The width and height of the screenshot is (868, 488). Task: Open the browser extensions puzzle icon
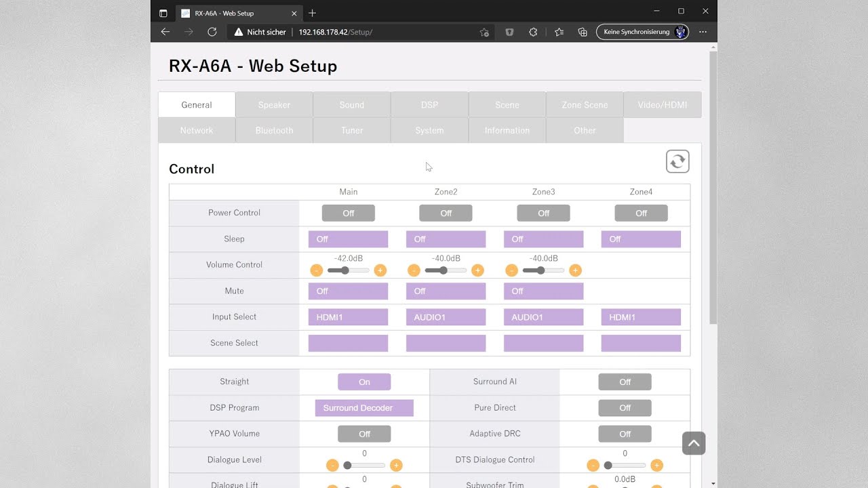(x=533, y=32)
